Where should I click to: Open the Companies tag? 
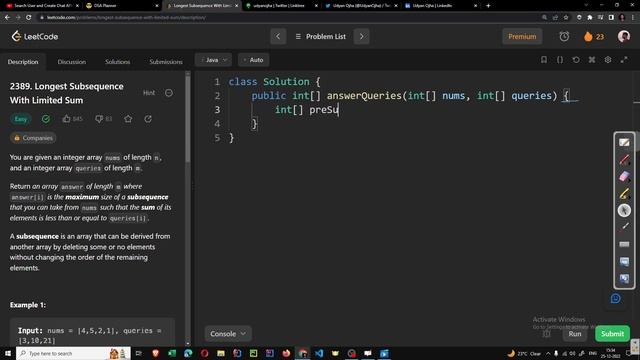pyautogui.click(x=33, y=138)
